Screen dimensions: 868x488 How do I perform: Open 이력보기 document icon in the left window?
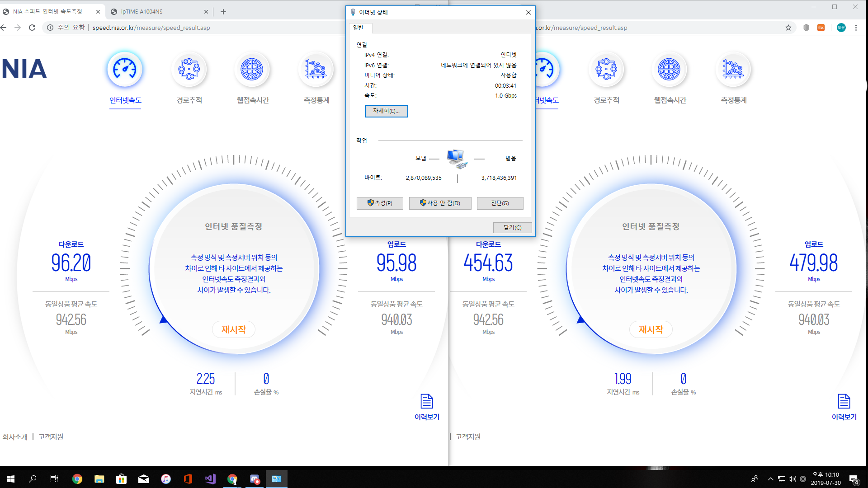[x=427, y=401]
